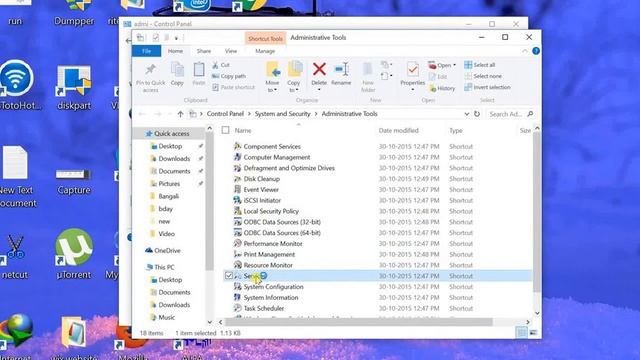The image size is (640, 360).
Task: Click the Disk Cleanup icon
Action: pos(237,179)
